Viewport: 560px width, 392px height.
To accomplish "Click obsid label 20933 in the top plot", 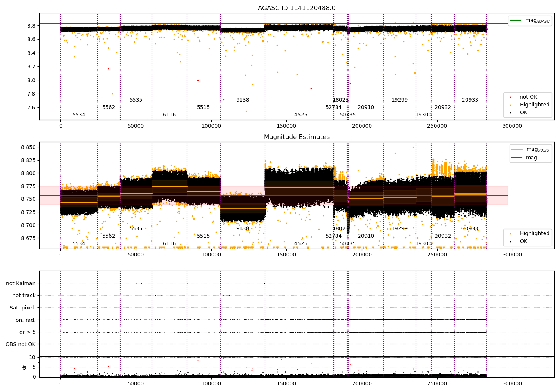I will [470, 100].
